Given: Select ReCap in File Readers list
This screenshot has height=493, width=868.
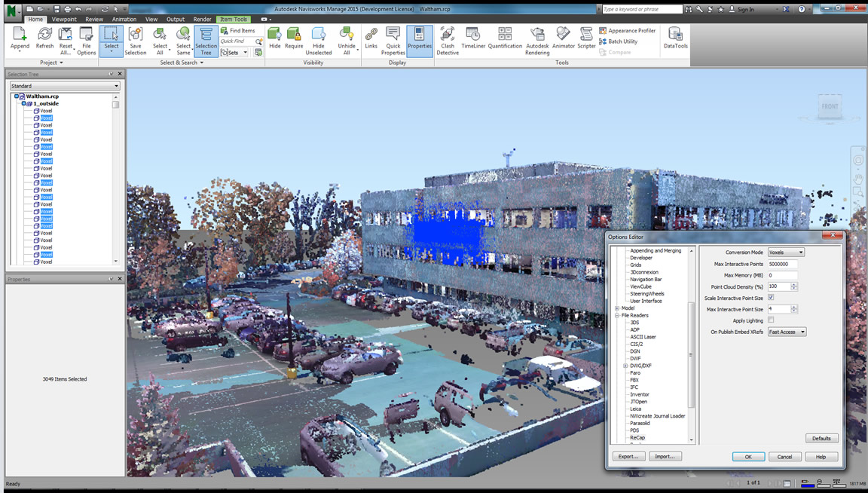Looking at the screenshot, I should point(637,437).
